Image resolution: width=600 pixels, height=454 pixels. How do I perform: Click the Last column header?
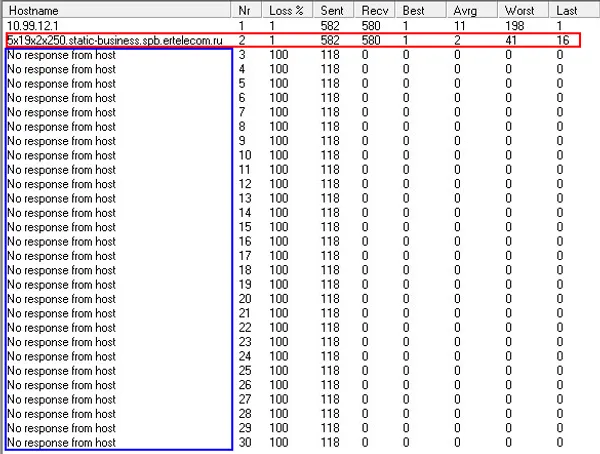point(575,10)
